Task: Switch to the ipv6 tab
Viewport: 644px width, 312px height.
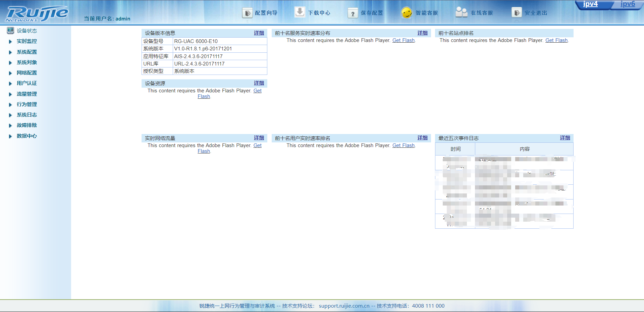Action: pyautogui.click(x=628, y=4)
